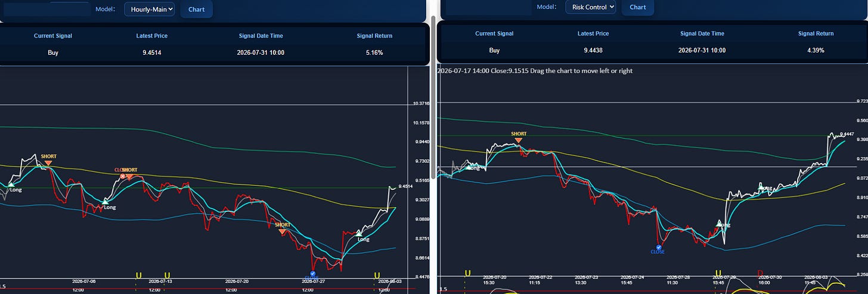
Task: Click 'Buy' signal value in Hourly-Main table
Action: coord(53,52)
